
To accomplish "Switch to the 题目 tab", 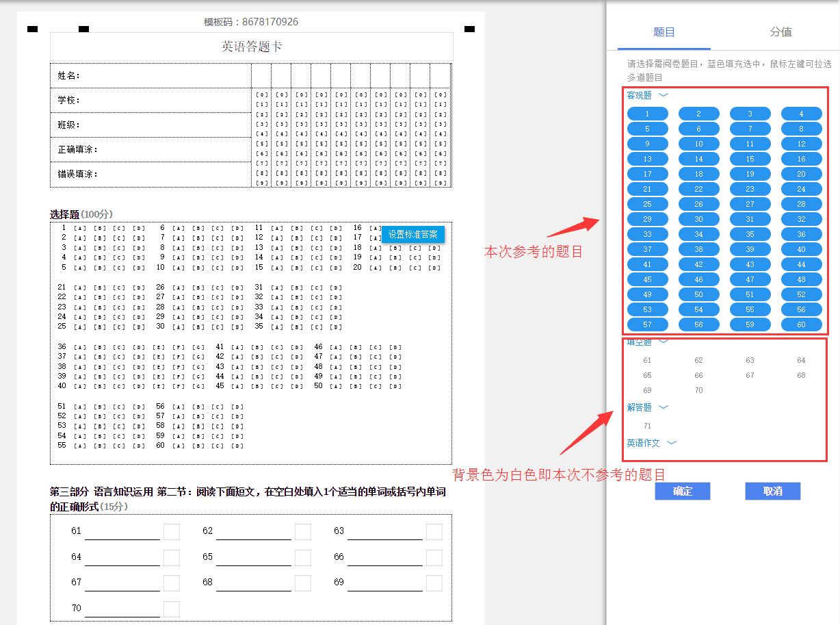I will click(x=664, y=32).
